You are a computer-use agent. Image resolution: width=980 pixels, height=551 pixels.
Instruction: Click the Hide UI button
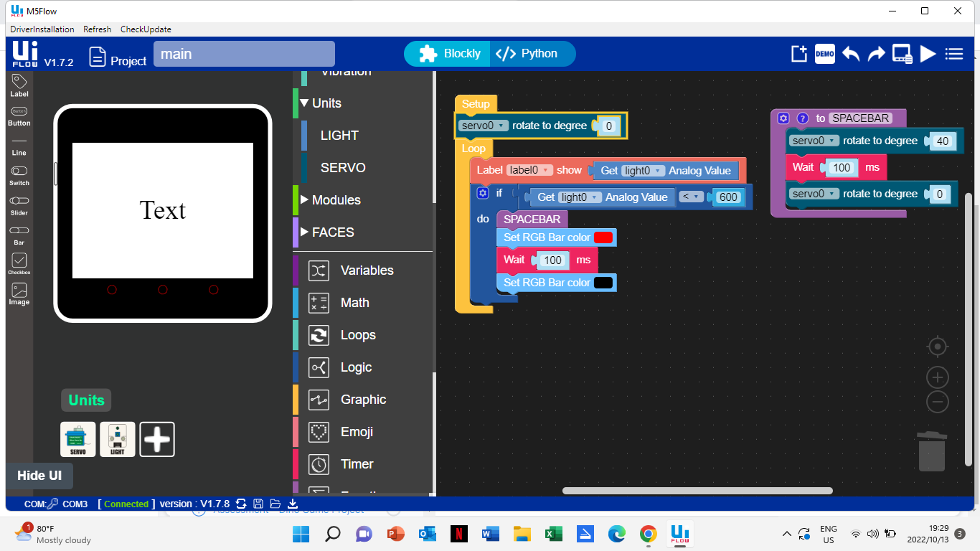coord(39,476)
